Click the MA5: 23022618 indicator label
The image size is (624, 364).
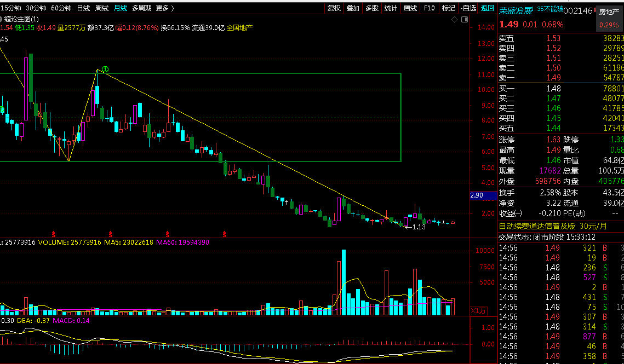click(x=129, y=242)
